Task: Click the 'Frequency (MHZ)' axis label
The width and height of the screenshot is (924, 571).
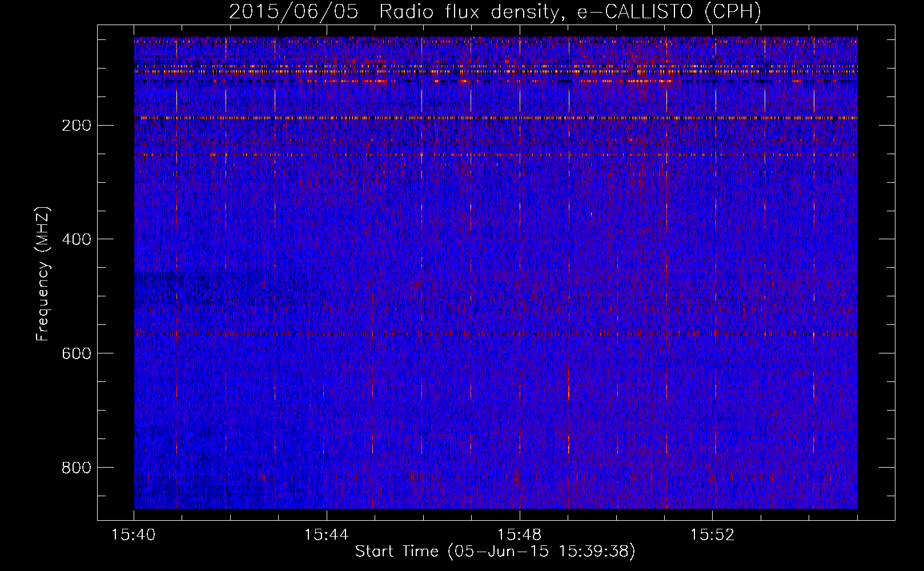Action: click(43, 275)
